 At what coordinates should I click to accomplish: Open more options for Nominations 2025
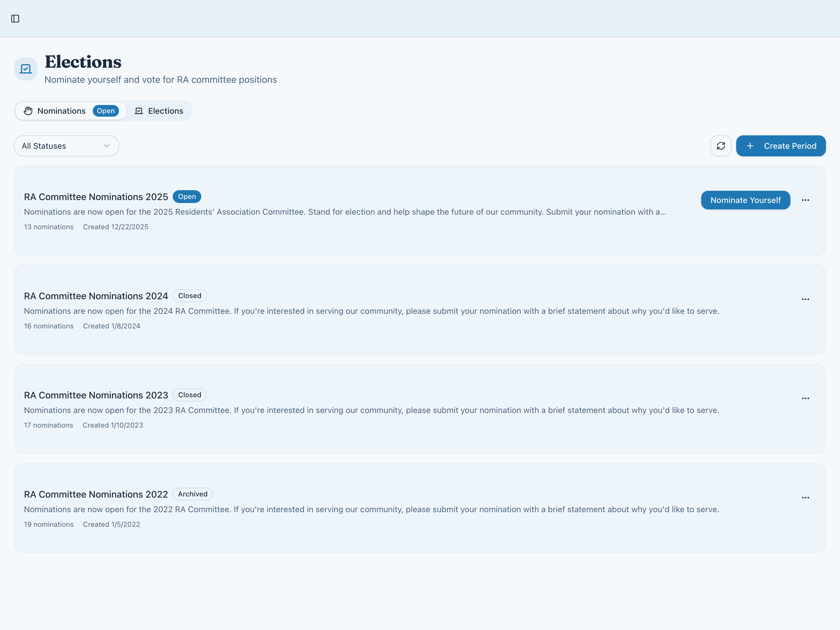(x=806, y=200)
